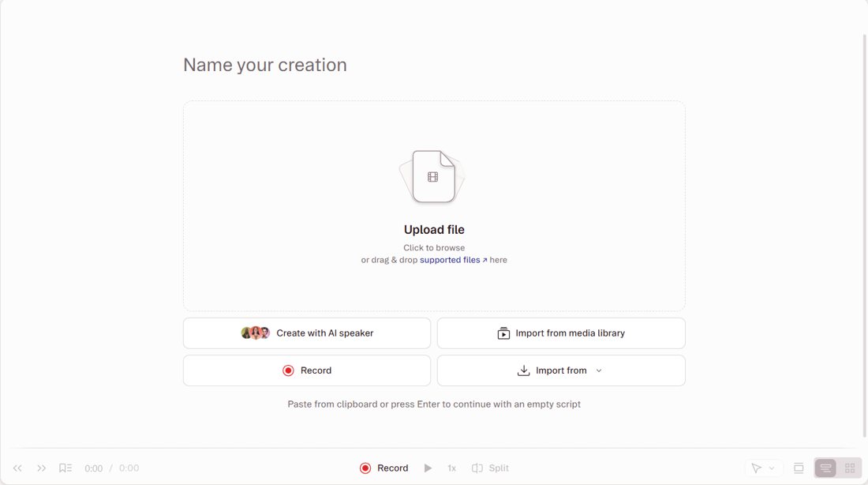
Task: Click the vertical scrollbar on the right edge
Action: tap(864, 235)
